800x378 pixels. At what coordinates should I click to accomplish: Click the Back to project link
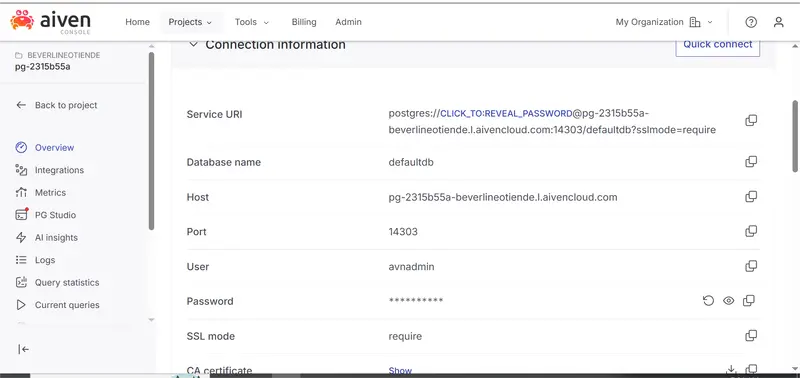[66, 105]
